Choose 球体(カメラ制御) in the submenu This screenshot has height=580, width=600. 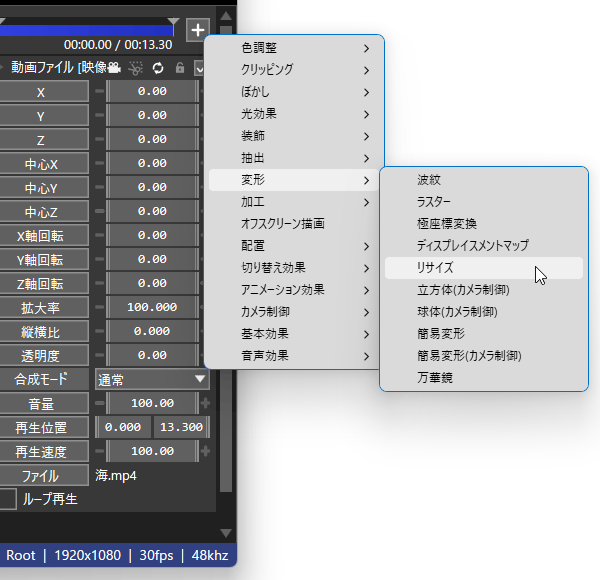484,312
